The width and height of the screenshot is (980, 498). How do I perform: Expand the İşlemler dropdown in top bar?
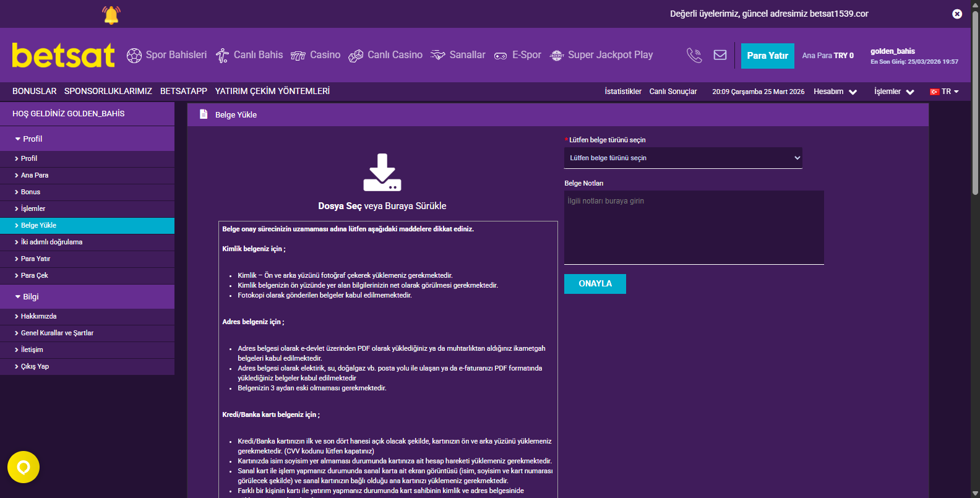pos(894,92)
